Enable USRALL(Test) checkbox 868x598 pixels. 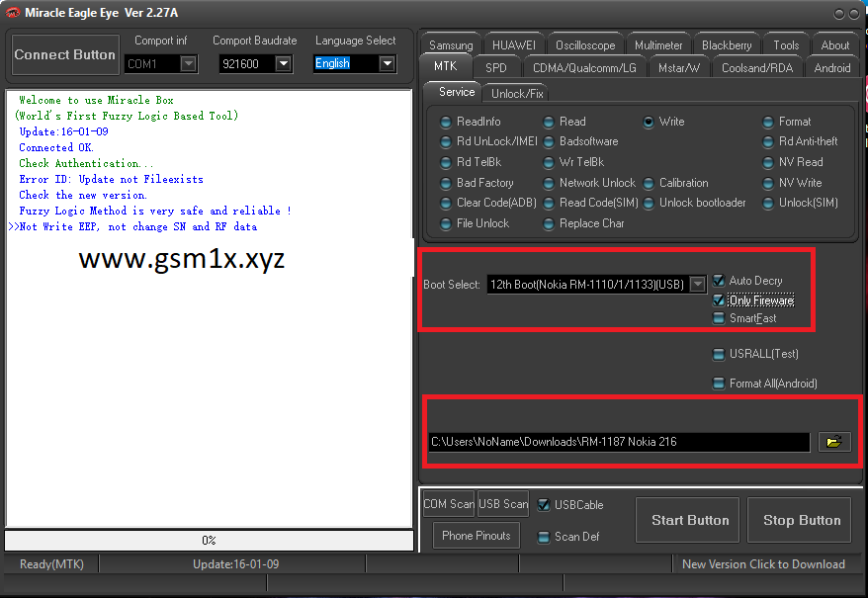click(719, 354)
